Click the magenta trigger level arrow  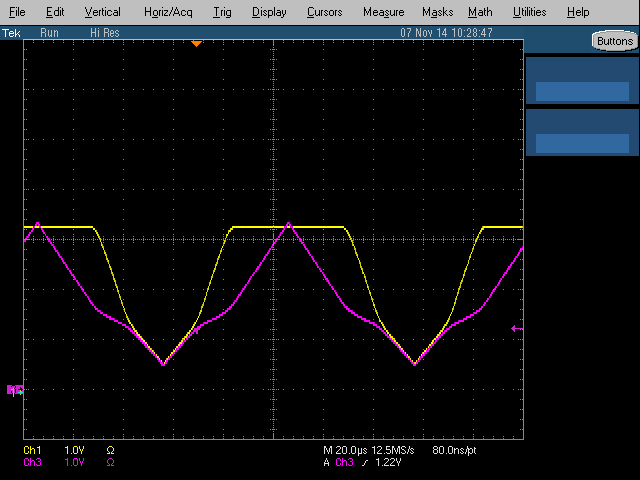click(517, 328)
